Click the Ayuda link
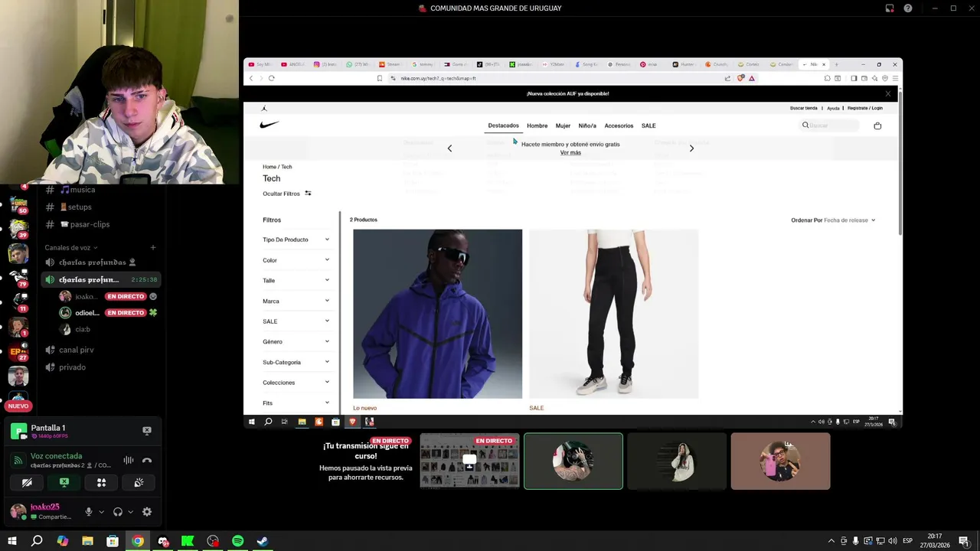This screenshot has width=980, height=551. [x=833, y=108]
